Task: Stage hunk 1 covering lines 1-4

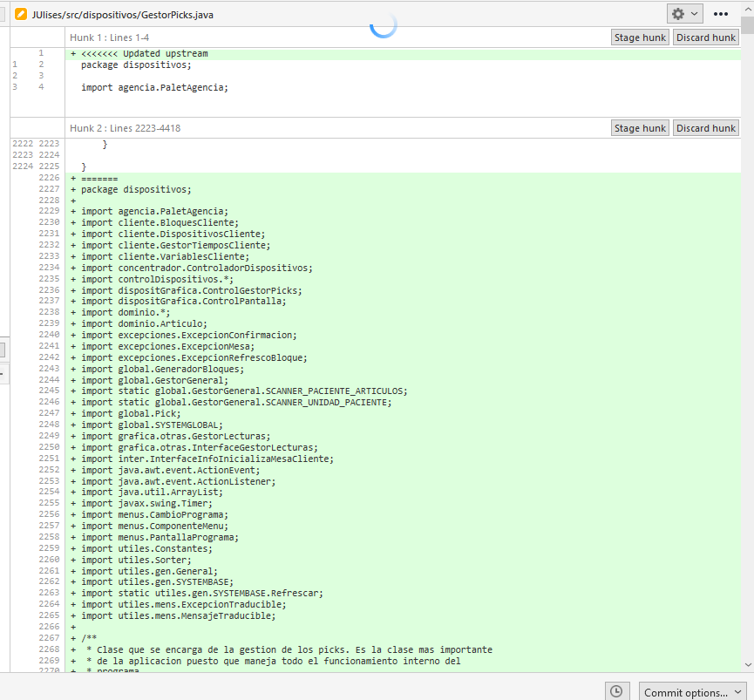Action: coord(640,37)
